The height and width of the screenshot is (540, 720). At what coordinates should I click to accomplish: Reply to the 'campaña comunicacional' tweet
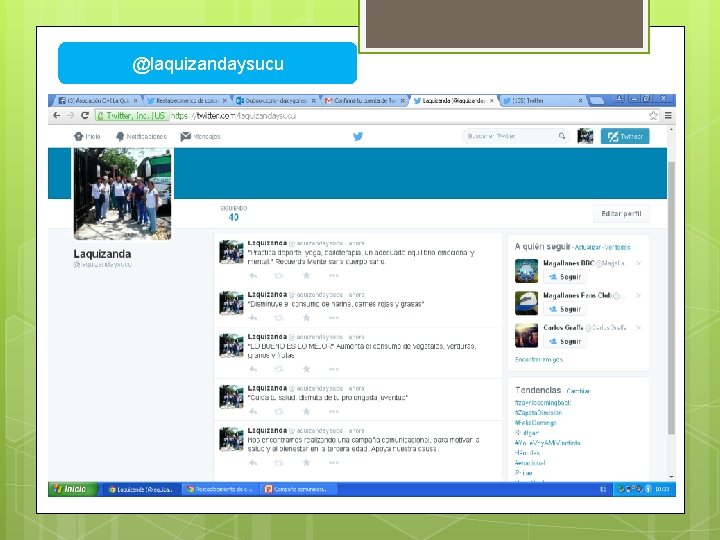pos(253,463)
